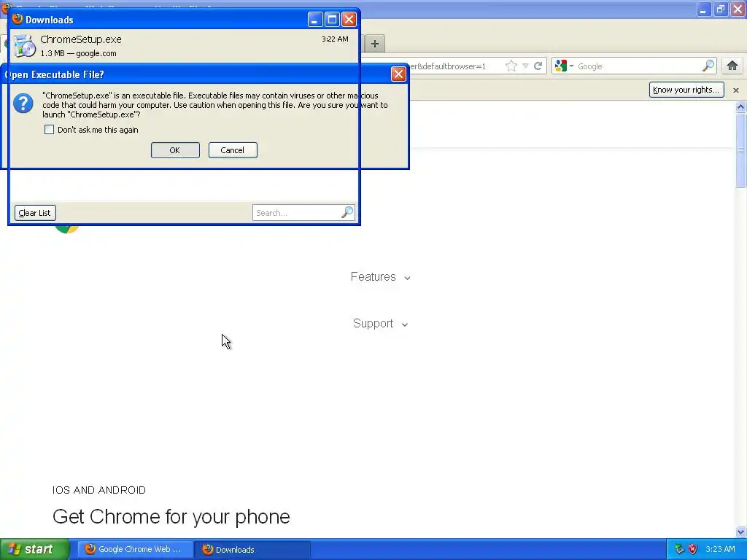Click the 'Get Chrome for your phone' heading
This screenshot has width=747, height=560.
pyautogui.click(x=171, y=517)
